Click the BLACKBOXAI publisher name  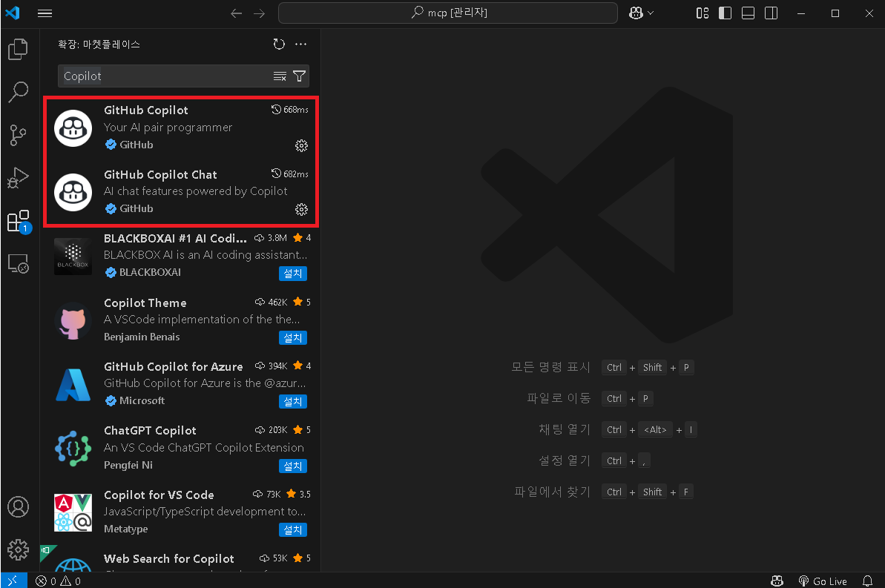[x=150, y=272]
